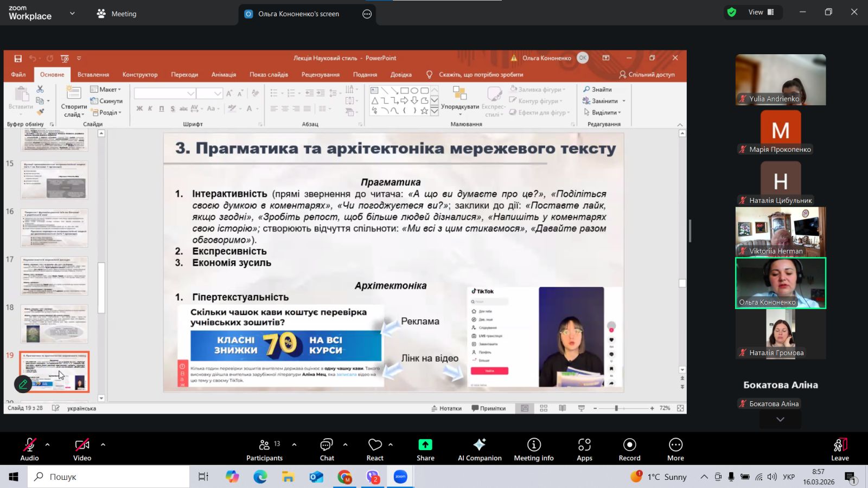Open the React emoji menu

coord(375,445)
